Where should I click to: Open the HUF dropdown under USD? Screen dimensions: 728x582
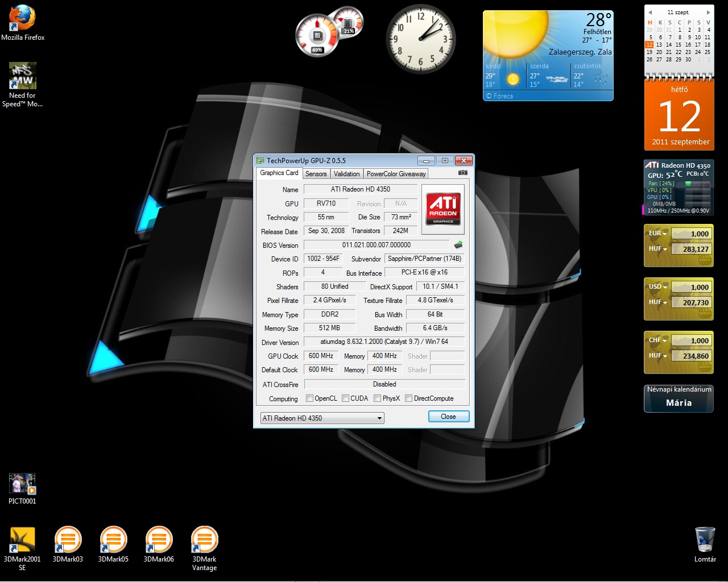pyautogui.click(x=657, y=302)
